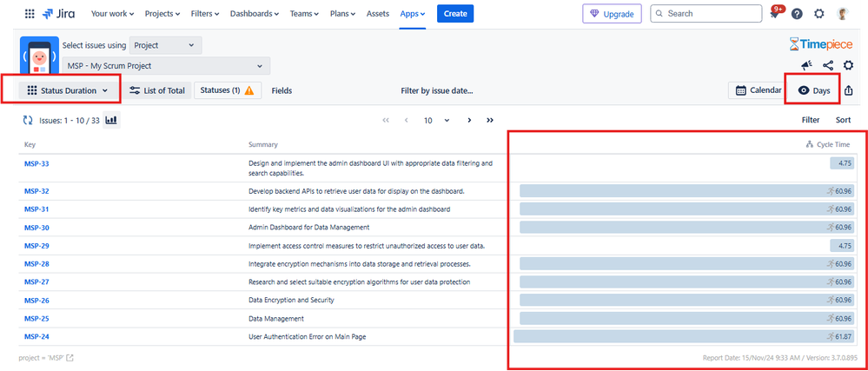
Task: Expand the Filters menu
Action: point(205,14)
